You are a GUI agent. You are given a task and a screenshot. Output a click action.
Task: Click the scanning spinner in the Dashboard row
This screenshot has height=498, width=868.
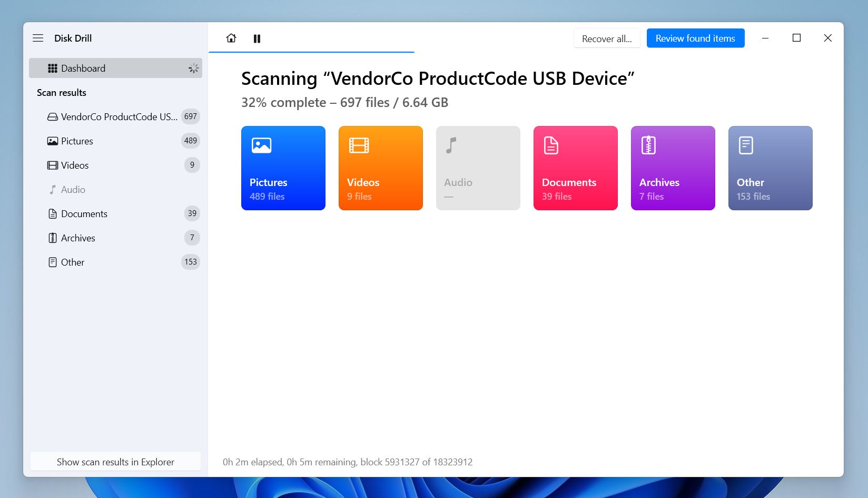pyautogui.click(x=194, y=68)
